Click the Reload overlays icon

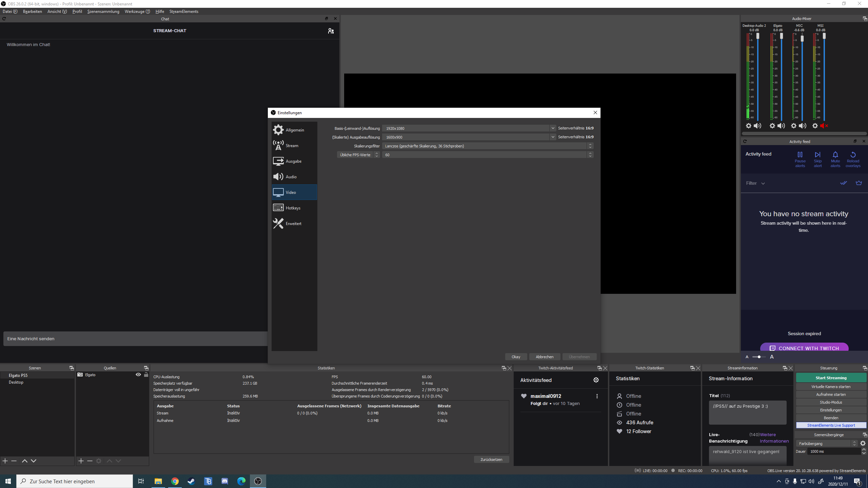[x=853, y=155]
